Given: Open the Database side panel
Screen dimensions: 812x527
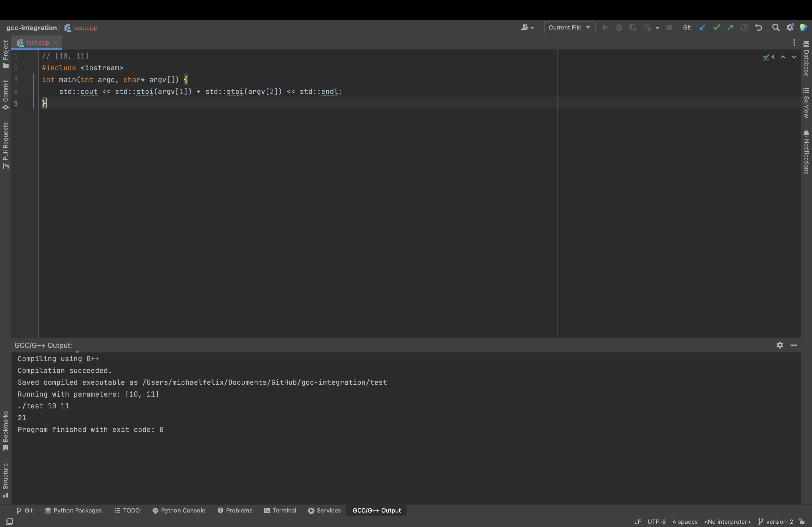Looking at the screenshot, I should pos(806,59).
